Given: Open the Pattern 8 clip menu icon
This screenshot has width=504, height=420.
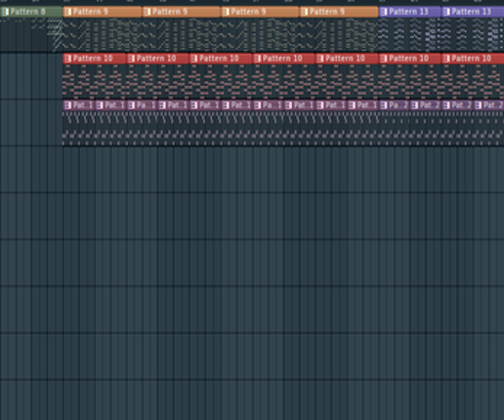Looking at the screenshot, I should point(5,12).
